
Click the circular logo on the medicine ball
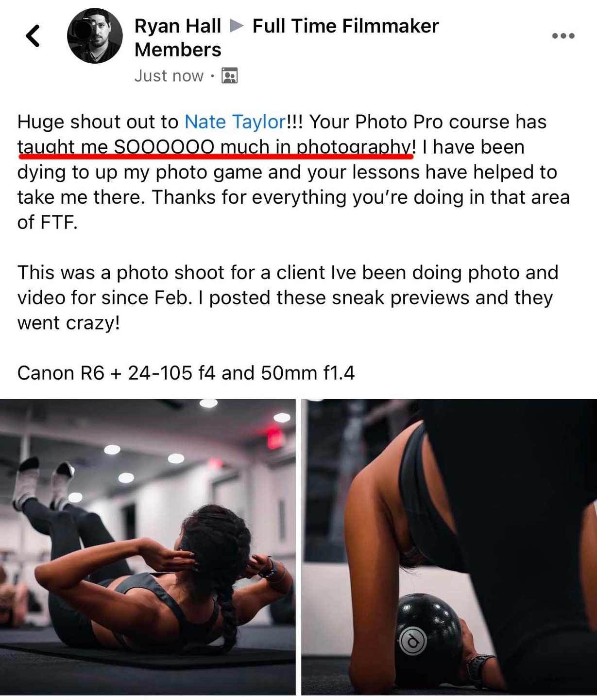coord(413,641)
